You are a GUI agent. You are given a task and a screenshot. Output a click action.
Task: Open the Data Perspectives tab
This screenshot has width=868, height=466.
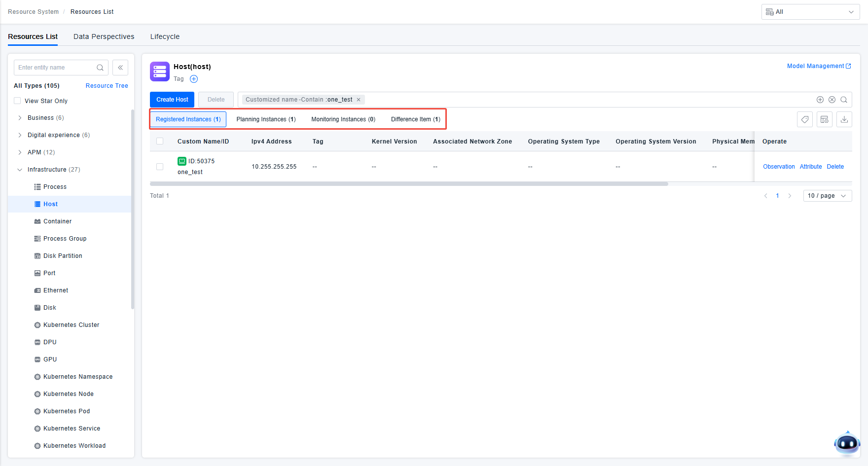pos(104,36)
